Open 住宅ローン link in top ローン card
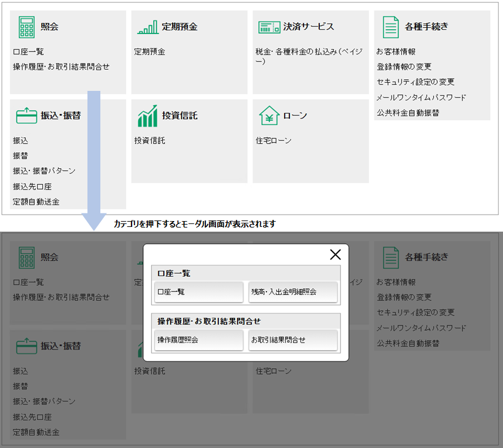Image resolution: width=503 pixels, height=448 pixels. [274, 140]
